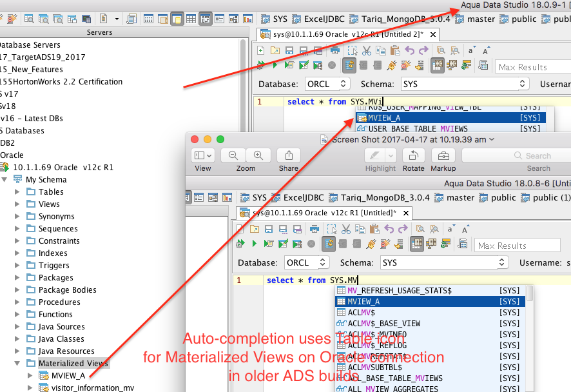
Task: Click the Share icon in Preview
Action: tap(289, 155)
